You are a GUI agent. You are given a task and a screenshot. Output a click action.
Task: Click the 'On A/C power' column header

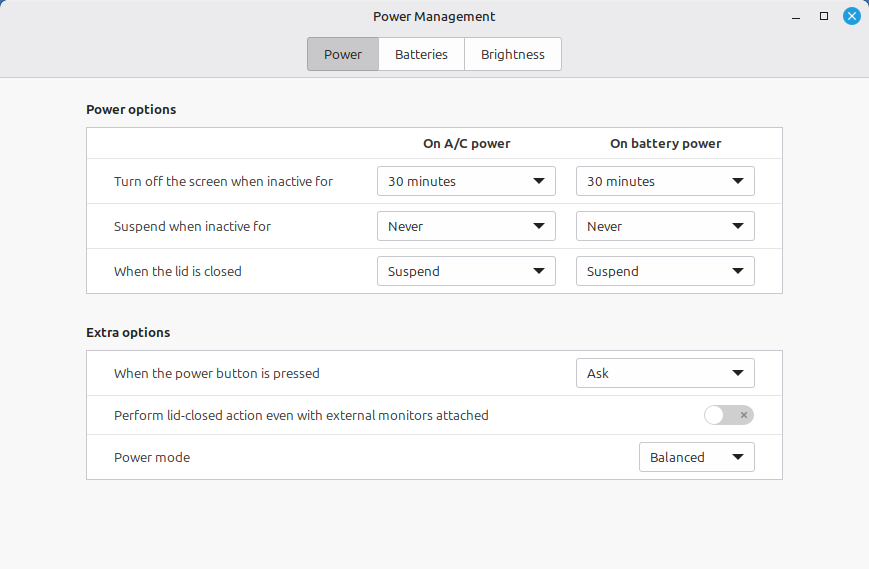tap(467, 143)
